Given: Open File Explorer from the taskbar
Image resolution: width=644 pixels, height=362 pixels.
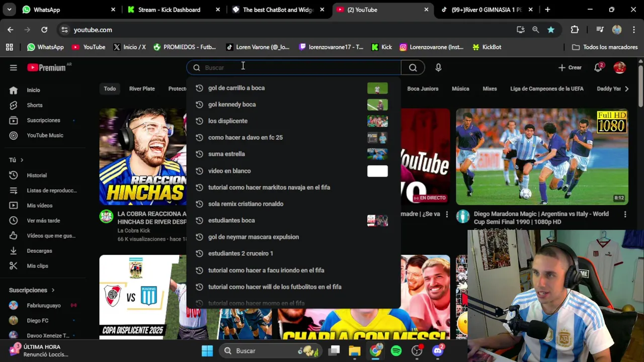Looking at the screenshot, I should pyautogui.click(x=355, y=351).
